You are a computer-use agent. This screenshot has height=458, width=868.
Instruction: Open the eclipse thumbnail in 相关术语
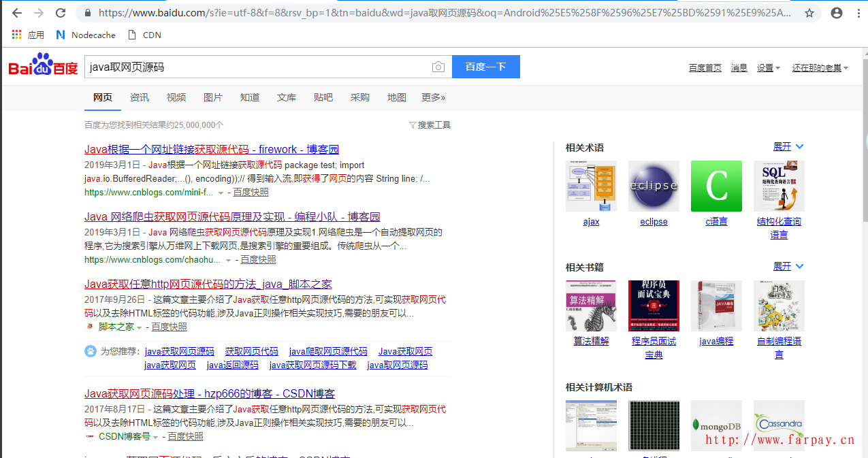pos(654,185)
